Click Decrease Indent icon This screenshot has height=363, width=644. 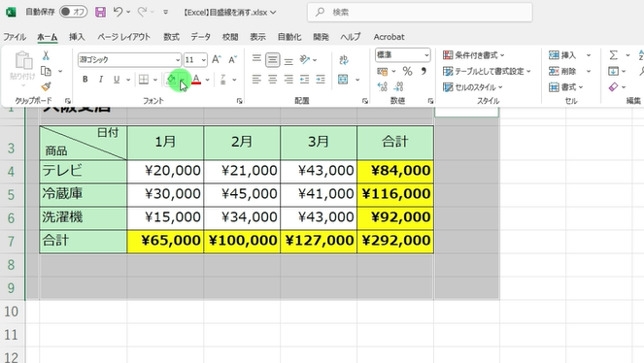[304, 80]
